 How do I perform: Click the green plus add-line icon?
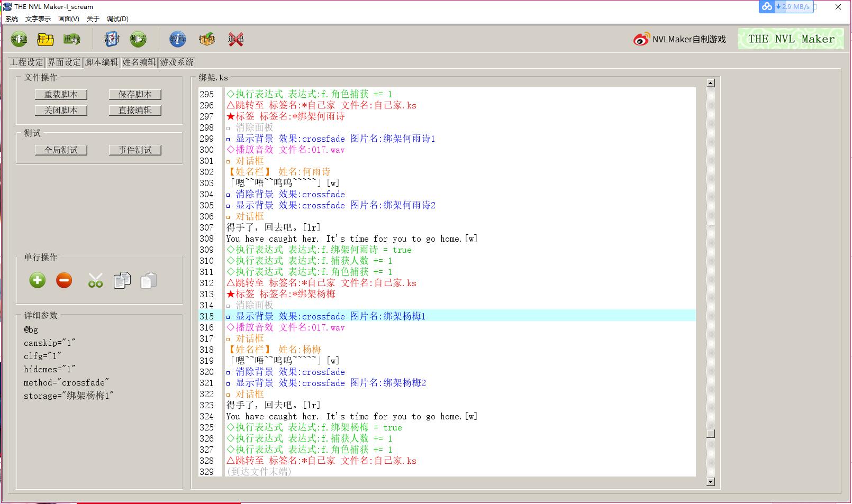38,280
